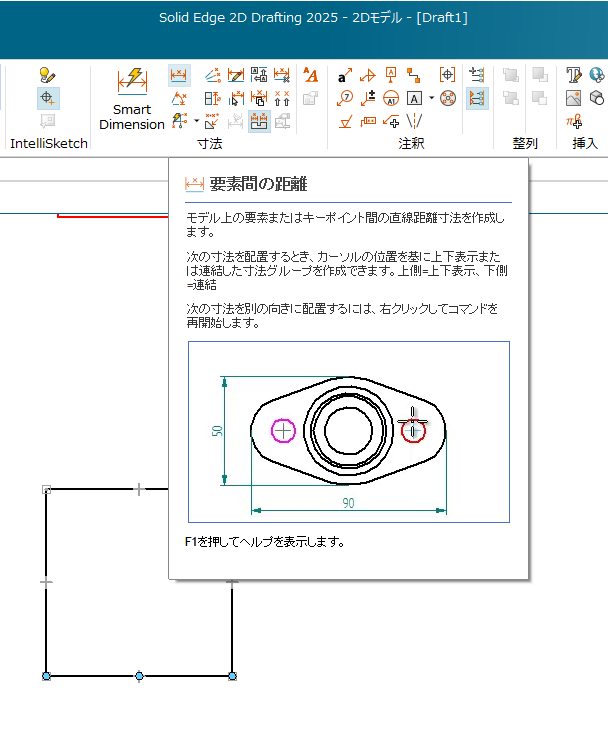Click the top-left corner marker of the square

pos(46,490)
